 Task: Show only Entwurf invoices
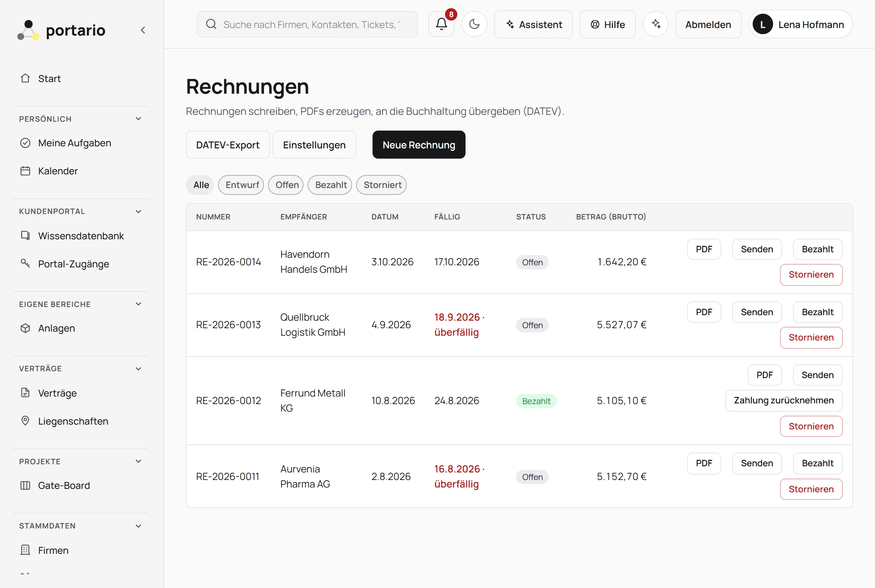(x=242, y=185)
